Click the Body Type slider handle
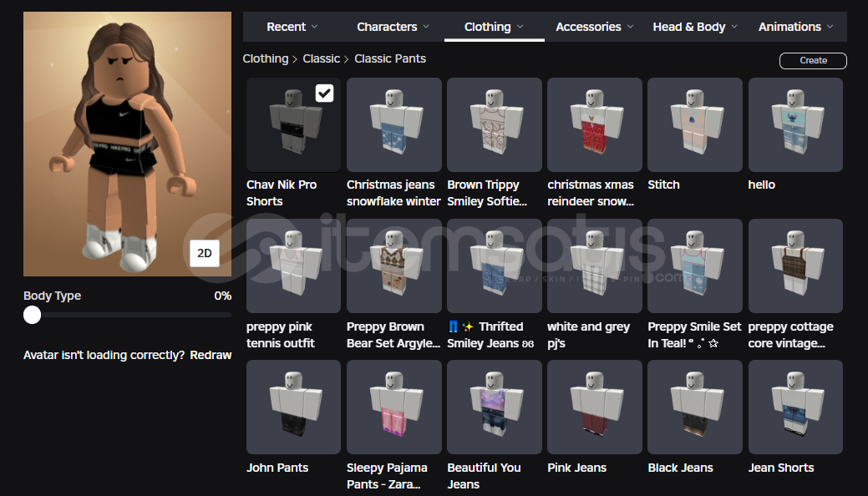Viewport: 868px width, 496px height. point(32,315)
